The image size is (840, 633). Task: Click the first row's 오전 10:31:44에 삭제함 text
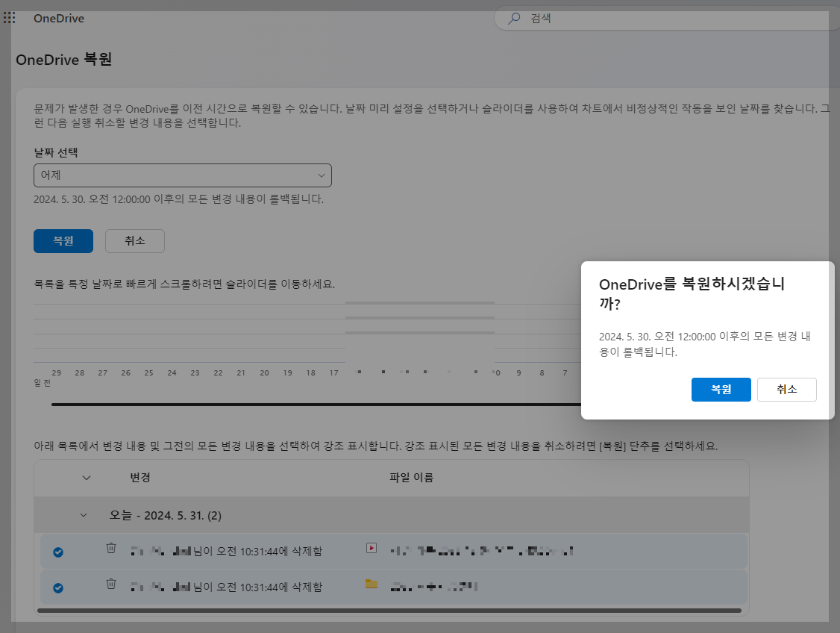(269, 551)
